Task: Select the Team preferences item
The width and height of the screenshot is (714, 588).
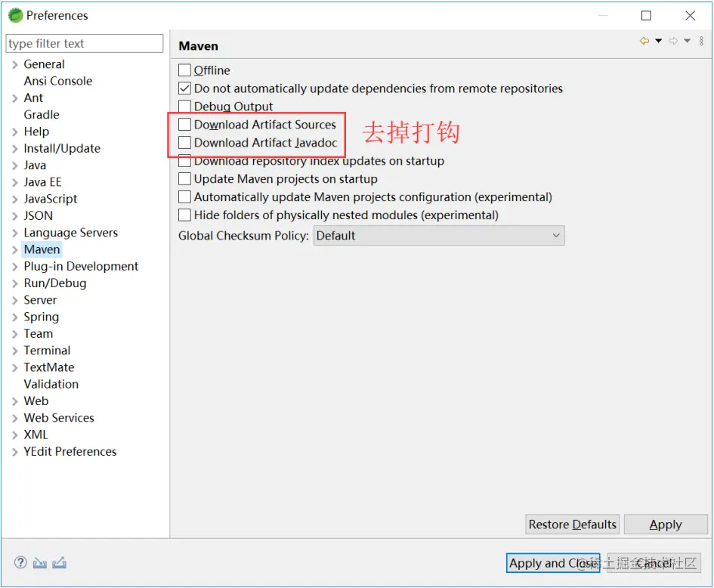Action: coord(39,334)
